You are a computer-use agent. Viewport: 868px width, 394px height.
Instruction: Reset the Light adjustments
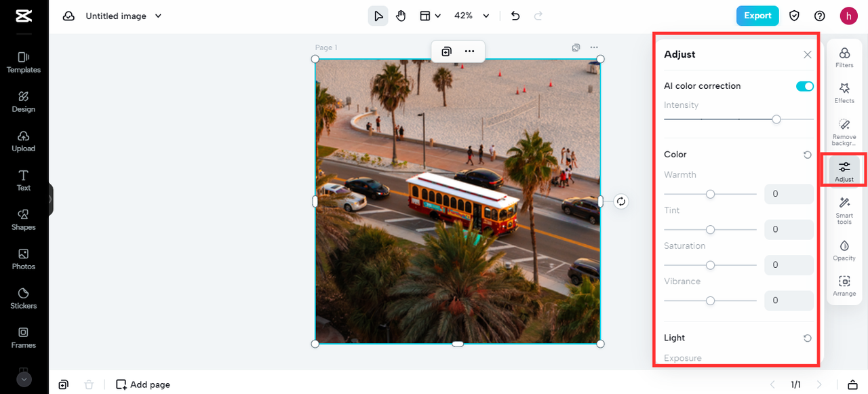[x=807, y=338]
